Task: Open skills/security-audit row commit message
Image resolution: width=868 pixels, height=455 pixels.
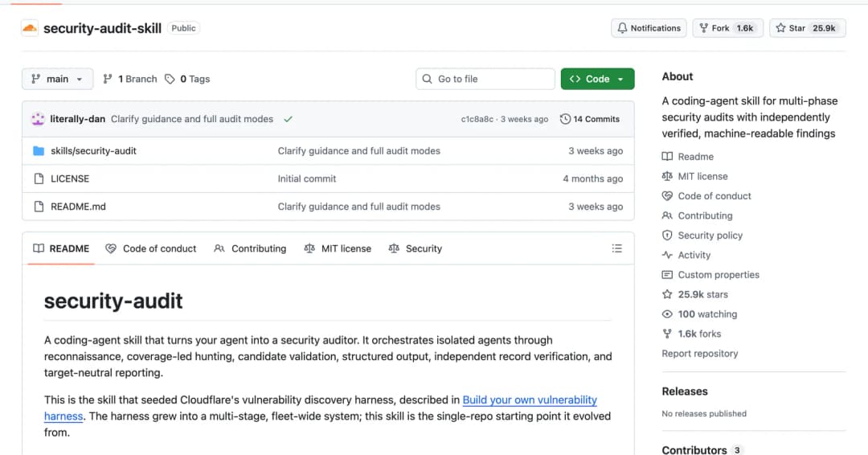Action: 358,151
